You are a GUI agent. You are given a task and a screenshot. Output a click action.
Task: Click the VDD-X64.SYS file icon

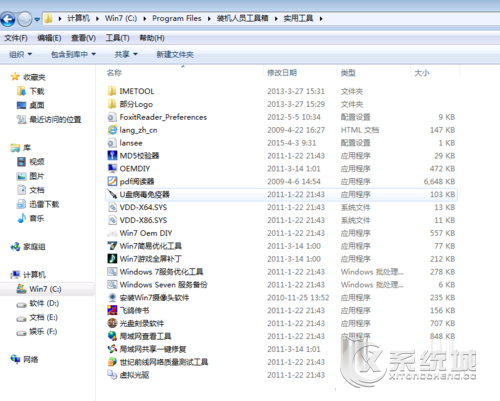point(112,207)
